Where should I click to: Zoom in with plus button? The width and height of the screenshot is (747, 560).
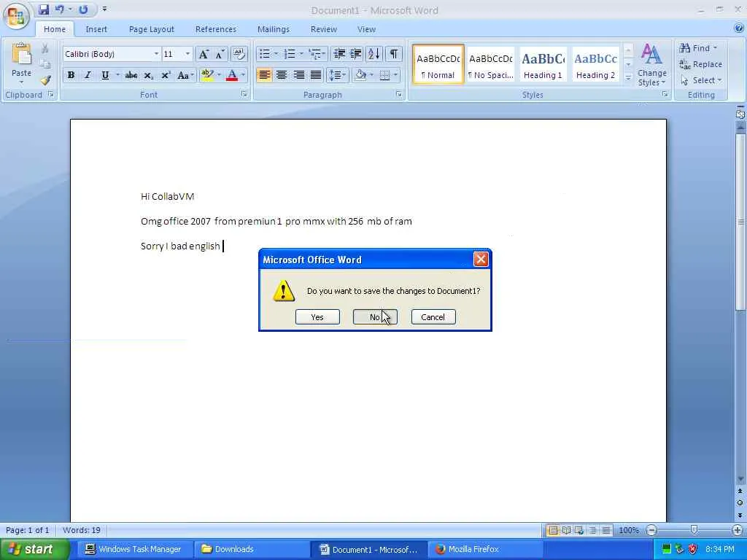pos(737,530)
